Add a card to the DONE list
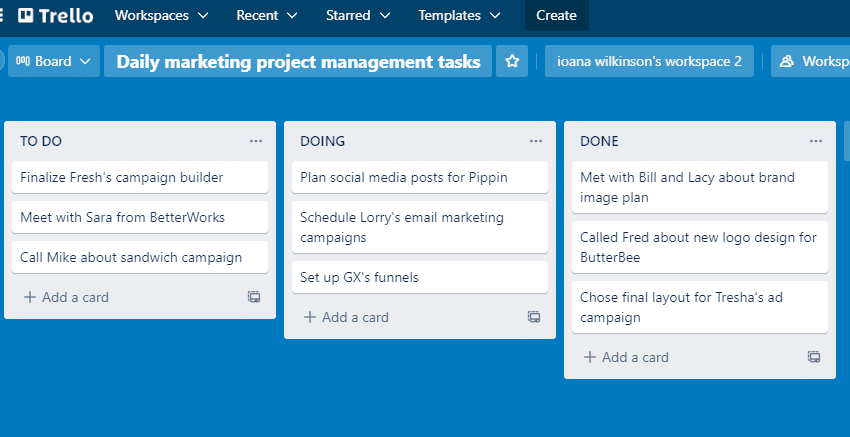Screen dimensions: 850x437 point(626,357)
